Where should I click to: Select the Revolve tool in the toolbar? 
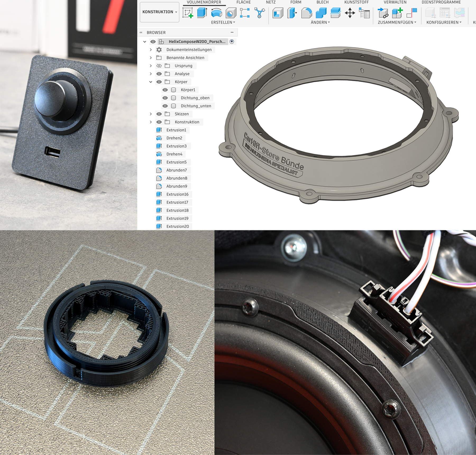[216, 13]
